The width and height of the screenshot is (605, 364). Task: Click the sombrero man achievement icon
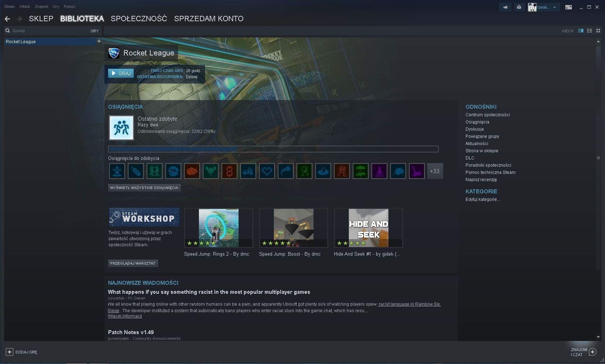click(x=117, y=171)
